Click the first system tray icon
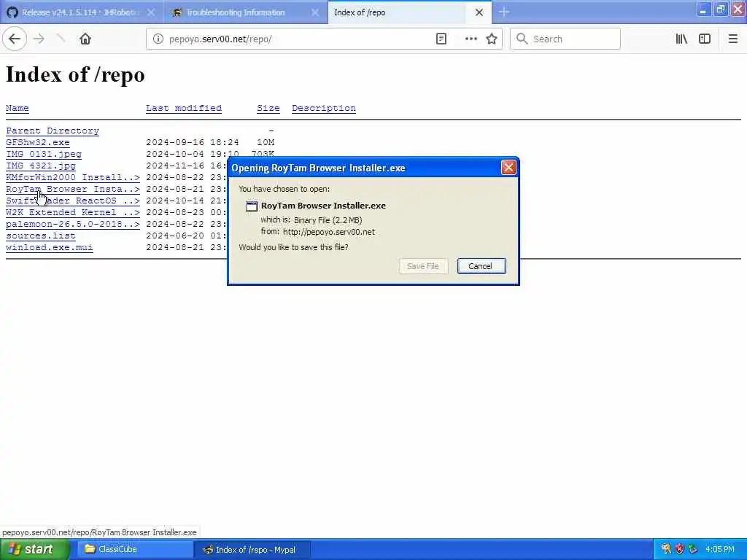747x560 pixels. pos(666,550)
